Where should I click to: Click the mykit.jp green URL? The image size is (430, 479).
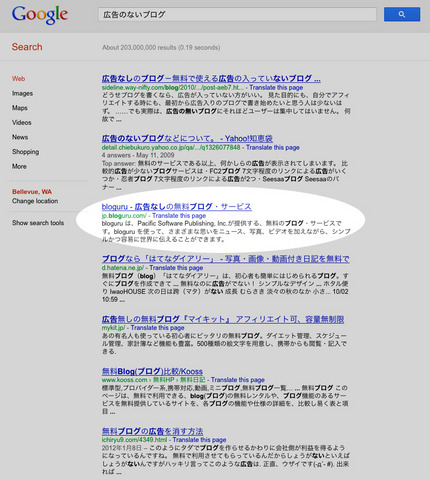(x=113, y=328)
